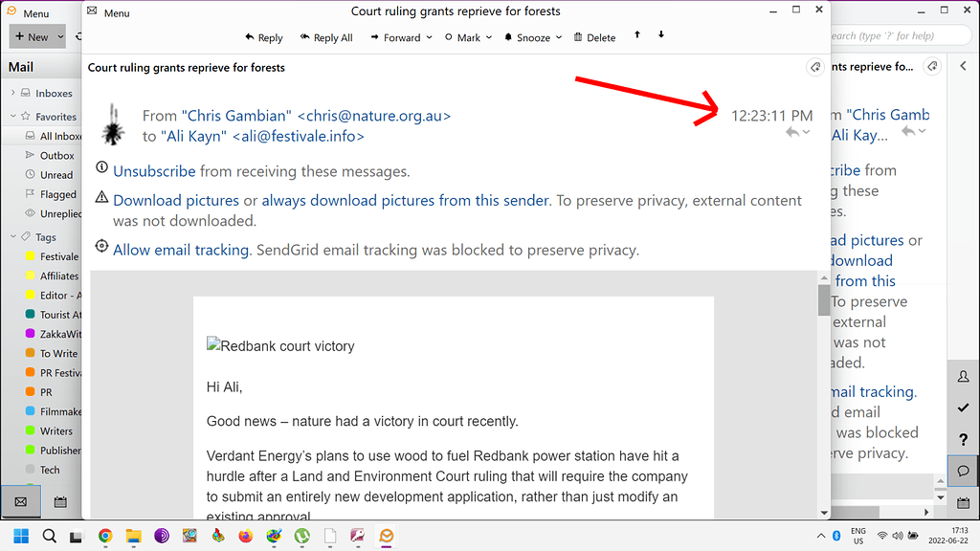This screenshot has width=980, height=551.
Task: Select Reply All in the toolbar
Action: pyautogui.click(x=326, y=37)
